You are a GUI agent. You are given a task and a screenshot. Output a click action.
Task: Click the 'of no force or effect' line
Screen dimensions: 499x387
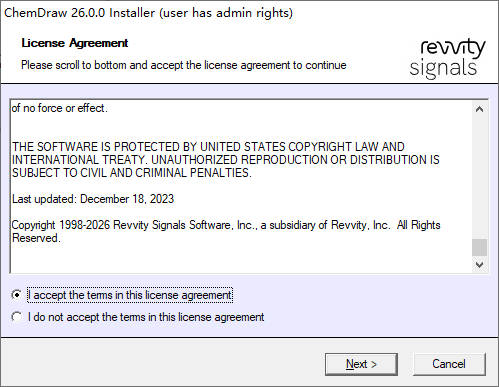click(x=60, y=108)
